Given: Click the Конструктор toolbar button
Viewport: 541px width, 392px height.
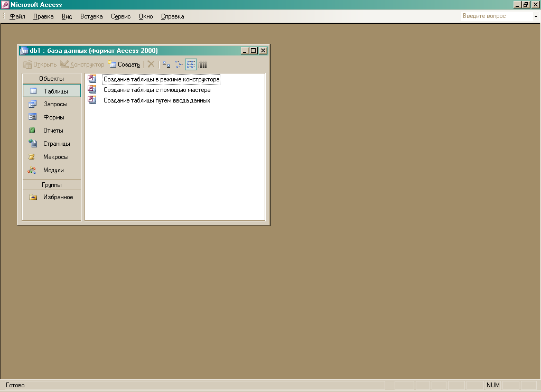Looking at the screenshot, I should (82, 64).
